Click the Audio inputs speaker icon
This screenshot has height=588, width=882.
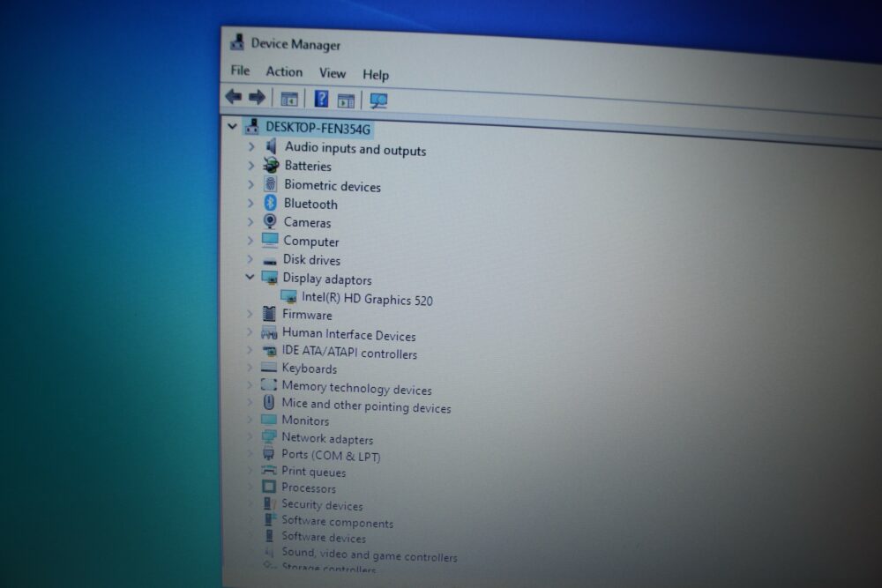pyautogui.click(x=271, y=146)
